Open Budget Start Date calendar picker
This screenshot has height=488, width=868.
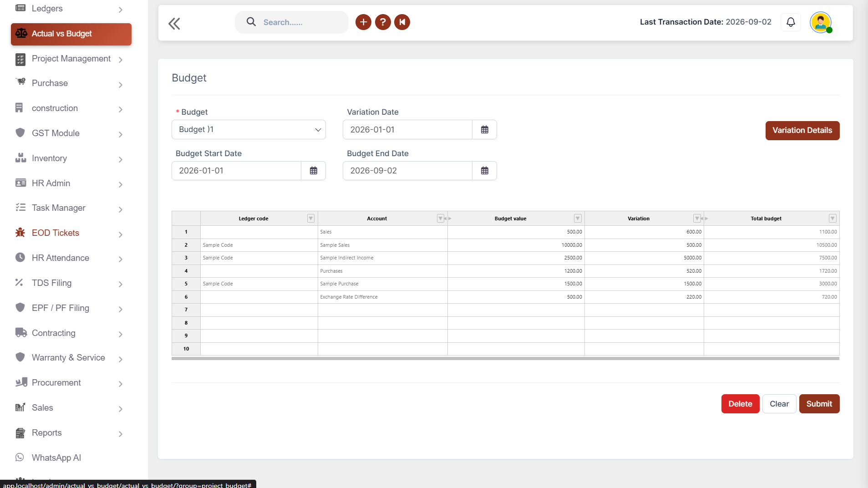[314, 171]
